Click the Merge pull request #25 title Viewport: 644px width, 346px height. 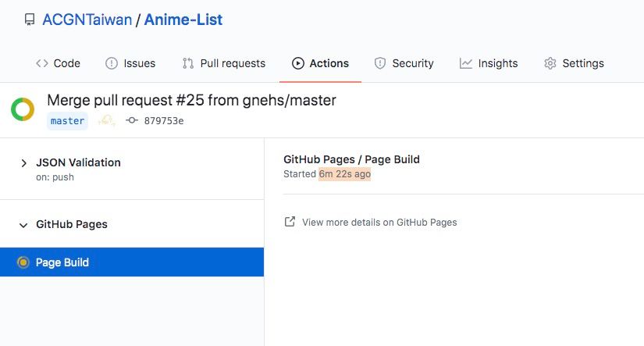(x=191, y=100)
